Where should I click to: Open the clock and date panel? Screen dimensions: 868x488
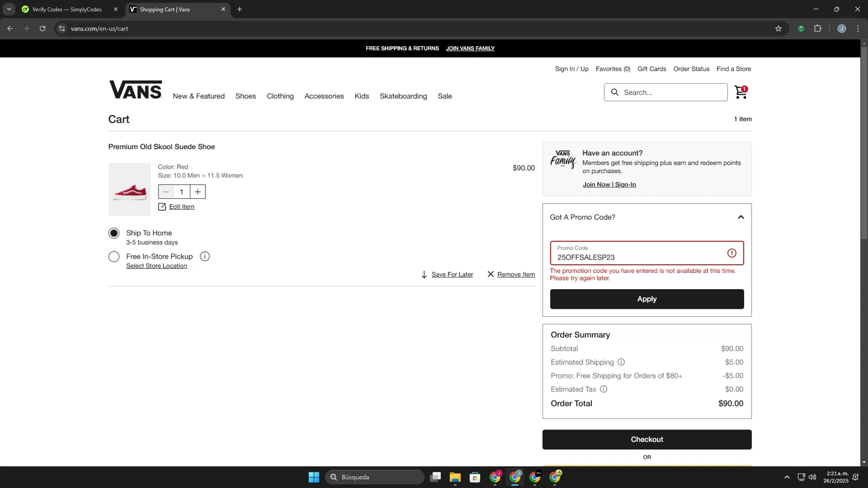click(x=836, y=477)
